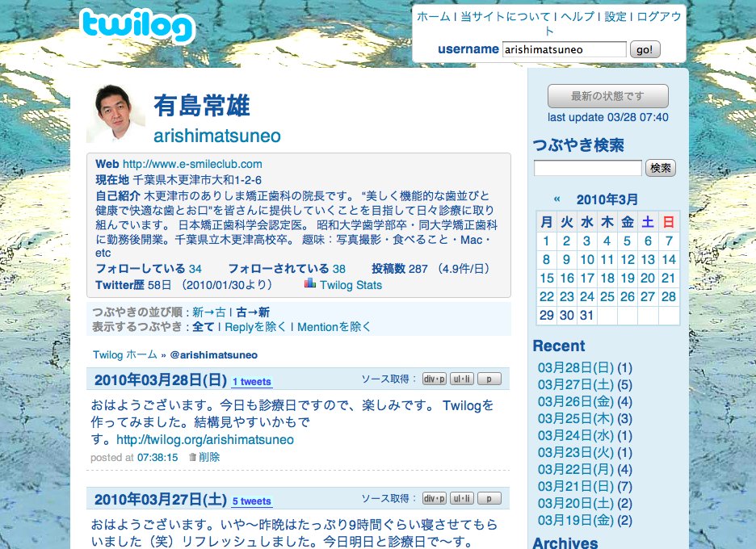Screen dimensions: 756x549
Task: Select calendar day 25
Action: click(x=607, y=297)
